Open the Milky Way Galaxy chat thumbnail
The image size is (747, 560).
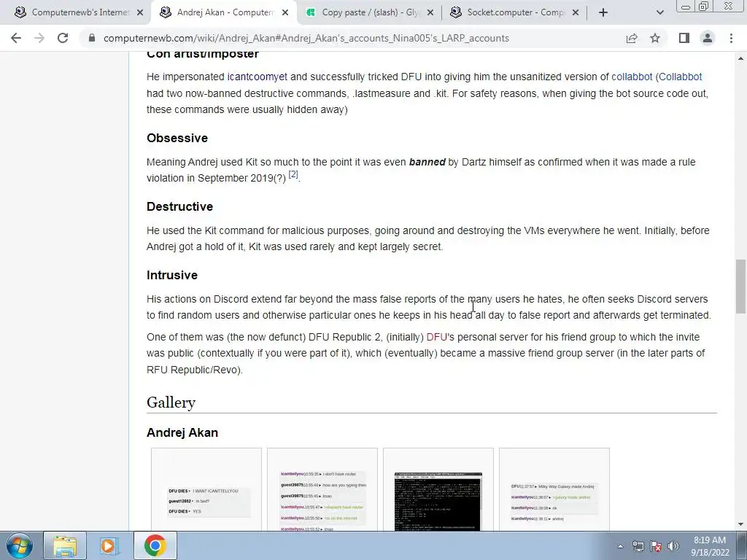[554, 489]
